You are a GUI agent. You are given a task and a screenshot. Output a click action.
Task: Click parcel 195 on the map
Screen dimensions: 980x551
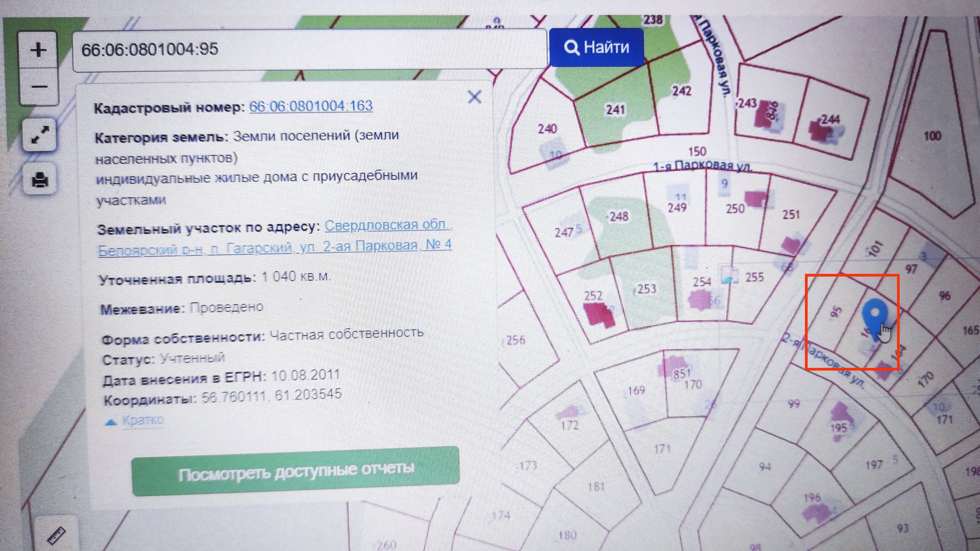[838, 428]
